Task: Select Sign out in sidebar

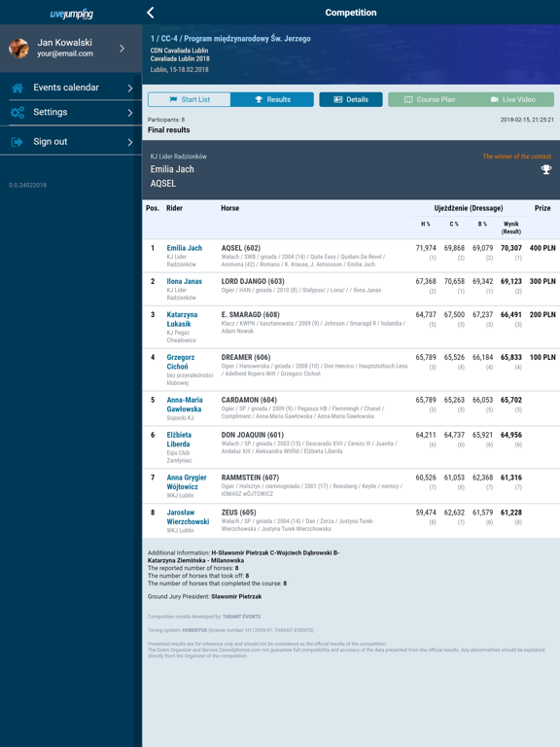Action: coord(71,141)
